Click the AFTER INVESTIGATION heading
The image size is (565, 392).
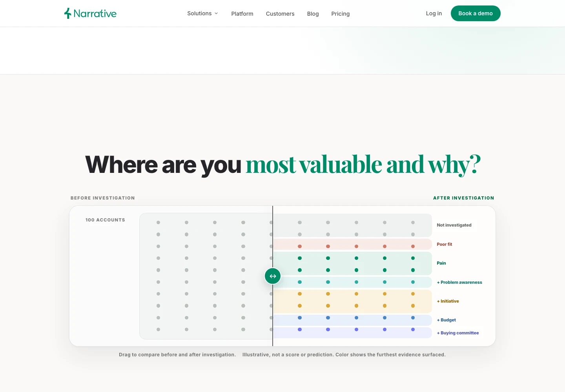tap(464, 198)
